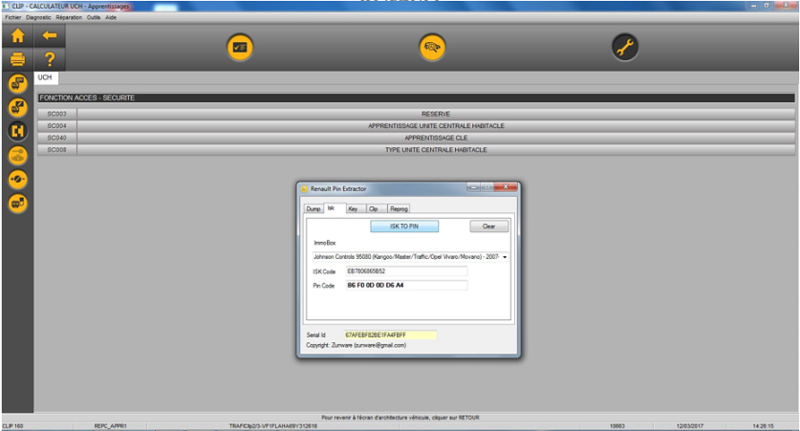Go to the CLIP home screen icon
The image size is (800, 431).
coord(18,36)
